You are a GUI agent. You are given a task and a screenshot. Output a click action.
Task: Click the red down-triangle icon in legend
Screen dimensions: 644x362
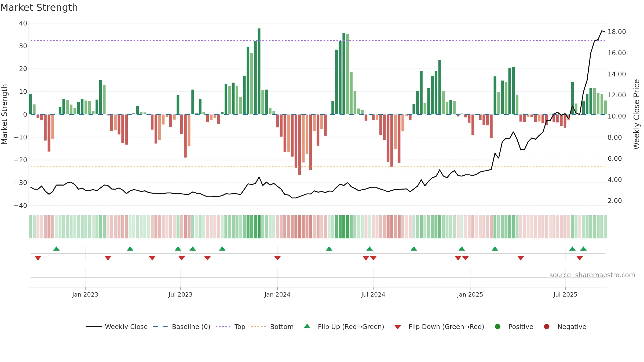(398, 327)
